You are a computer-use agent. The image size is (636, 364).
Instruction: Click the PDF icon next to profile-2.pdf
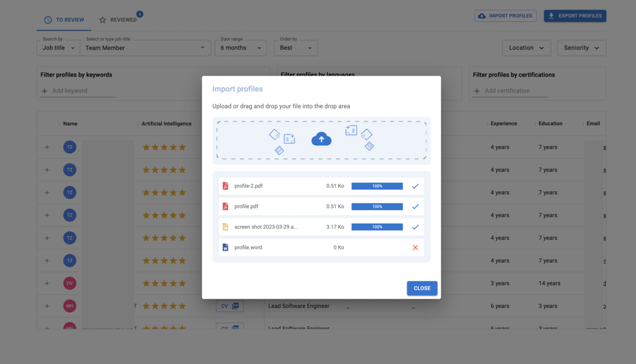pos(224,186)
